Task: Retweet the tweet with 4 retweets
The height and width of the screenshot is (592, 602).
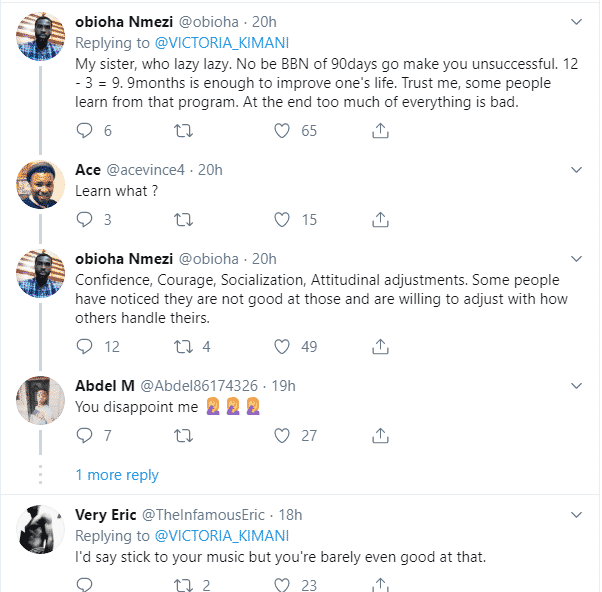Action: [x=183, y=346]
